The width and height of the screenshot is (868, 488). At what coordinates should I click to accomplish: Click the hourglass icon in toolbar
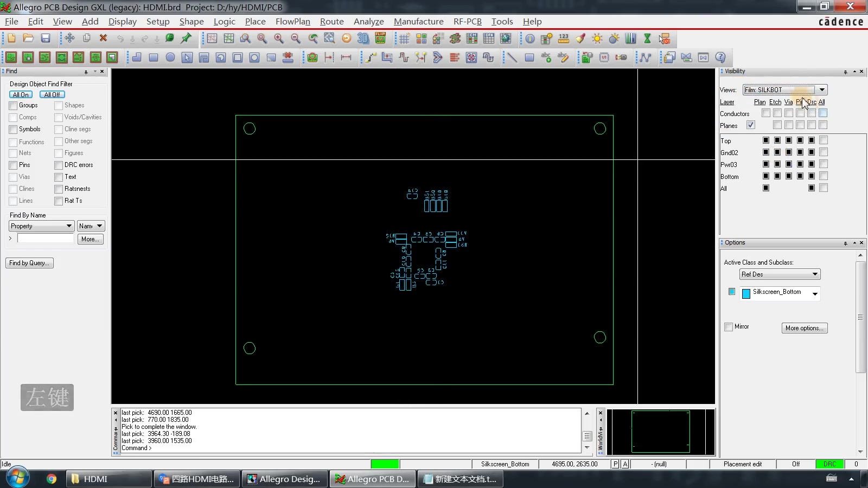tap(647, 38)
